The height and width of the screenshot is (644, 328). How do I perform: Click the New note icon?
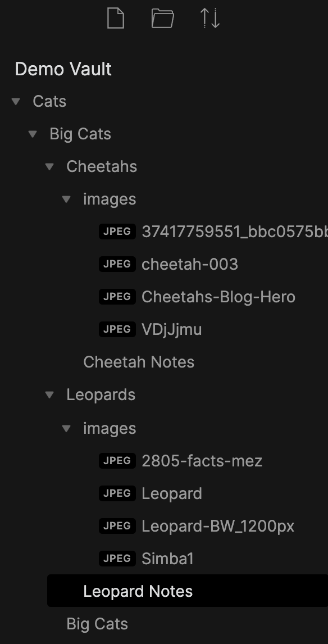pos(115,19)
